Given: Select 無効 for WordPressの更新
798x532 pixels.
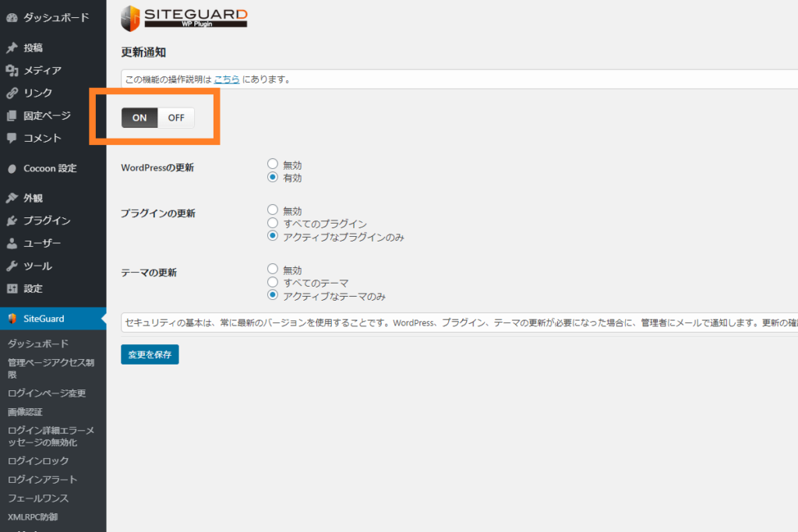Looking at the screenshot, I should click(x=272, y=164).
